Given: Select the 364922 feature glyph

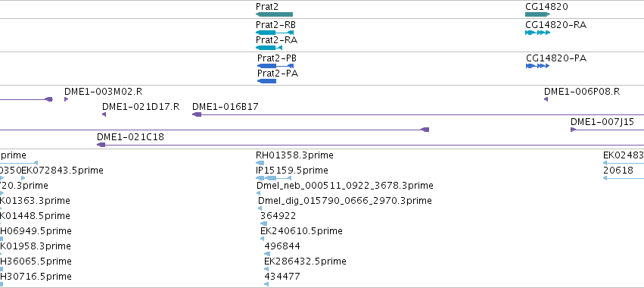Looking at the screenshot, I should pos(263,224).
